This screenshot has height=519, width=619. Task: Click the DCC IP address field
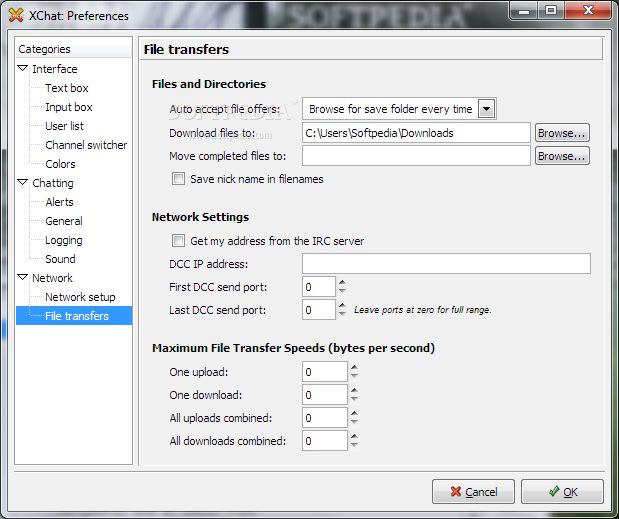446,264
